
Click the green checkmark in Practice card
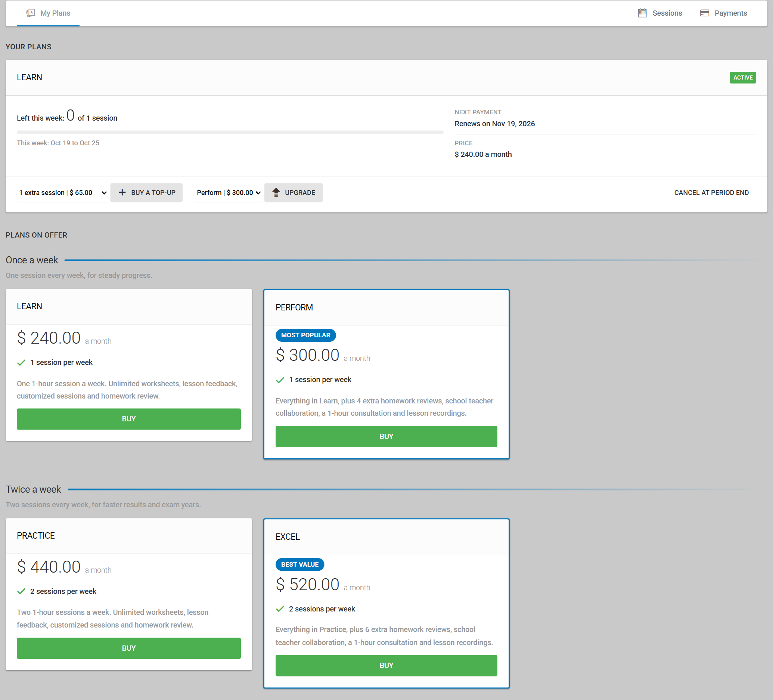click(22, 591)
